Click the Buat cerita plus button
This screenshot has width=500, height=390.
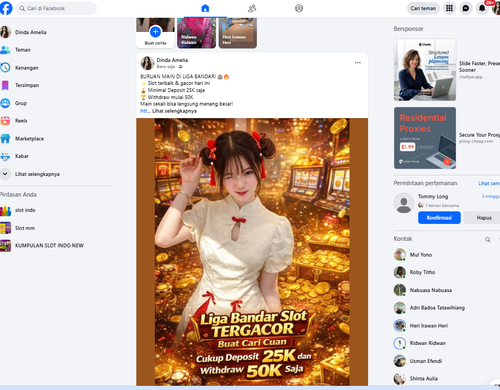155,32
